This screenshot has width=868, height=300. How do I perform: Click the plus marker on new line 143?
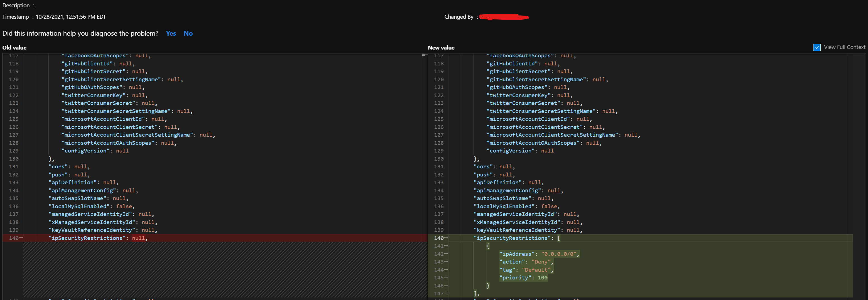(446, 262)
